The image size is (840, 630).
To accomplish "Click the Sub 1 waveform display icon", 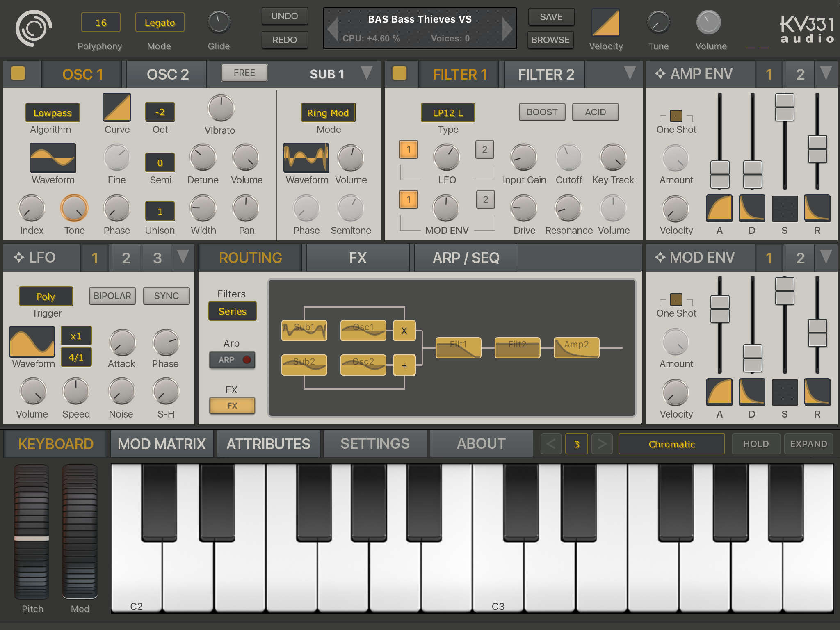I will pos(306,158).
